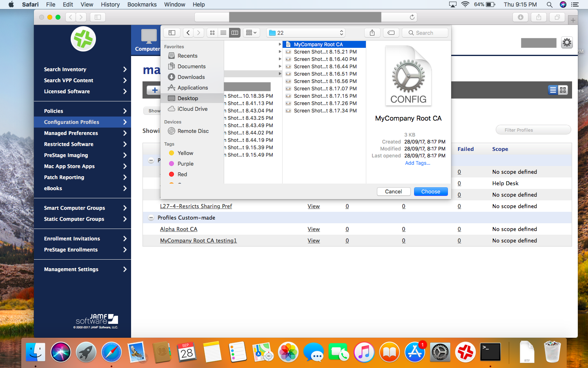Open the group-by arrangement menu
Image resolution: width=588 pixels, height=368 pixels.
[x=252, y=33]
